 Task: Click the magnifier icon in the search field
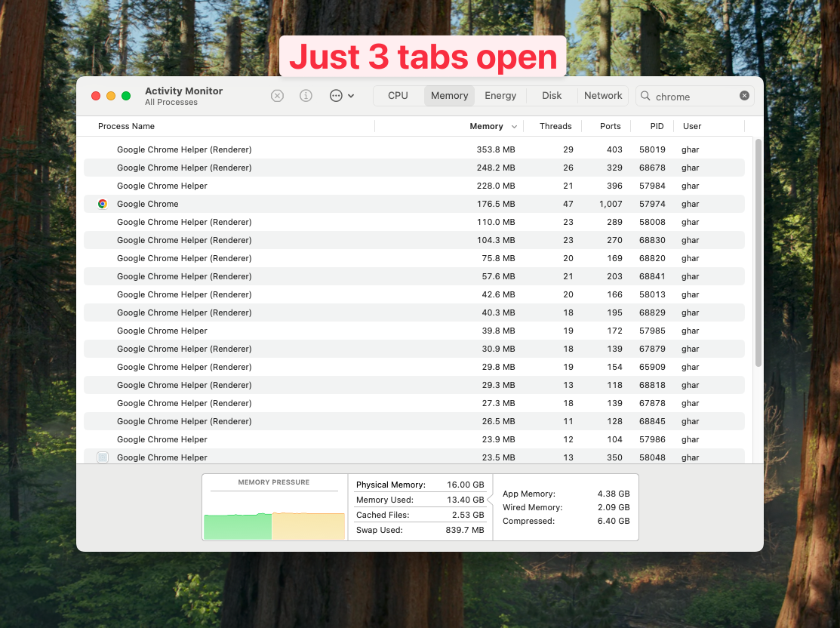point(645,96)
